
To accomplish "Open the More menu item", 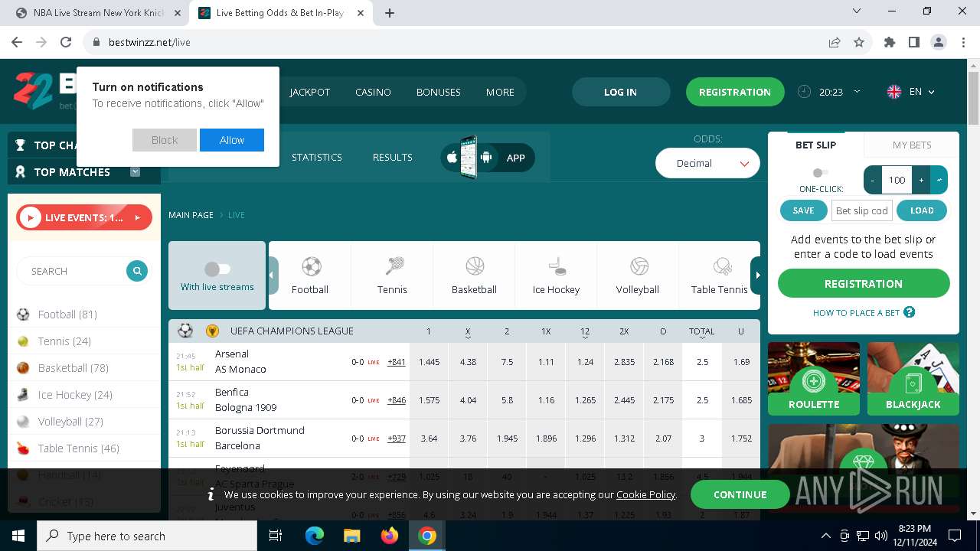I will click(x=500, y=92).
